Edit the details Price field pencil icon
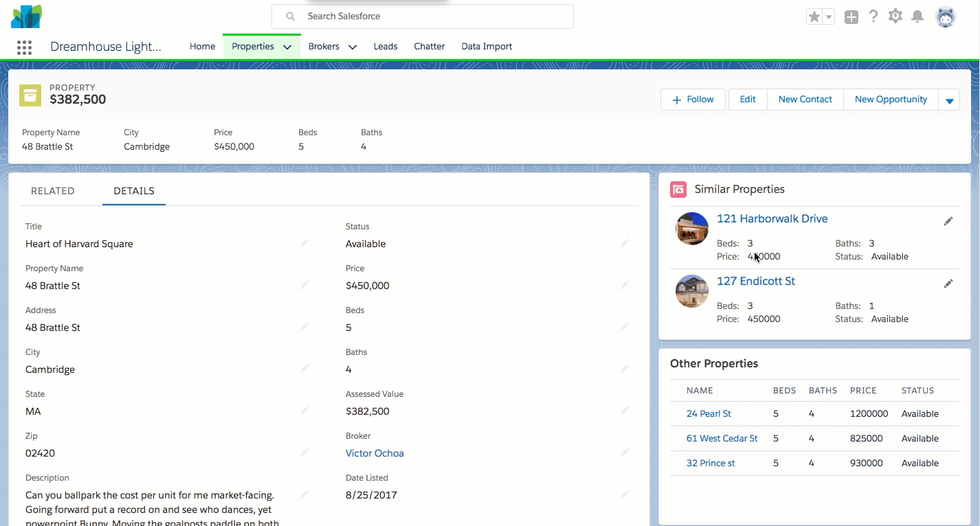The image size is (980, 526). [625, 285]
